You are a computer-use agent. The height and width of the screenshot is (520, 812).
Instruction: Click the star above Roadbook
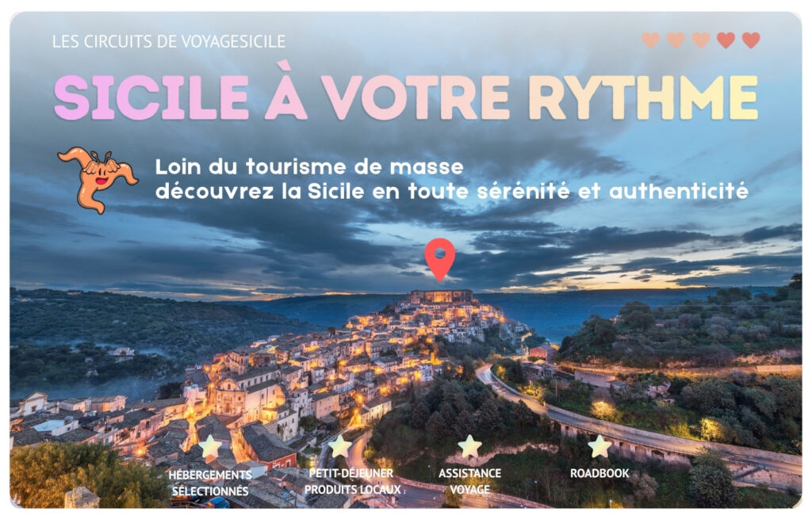coord(599,446)
